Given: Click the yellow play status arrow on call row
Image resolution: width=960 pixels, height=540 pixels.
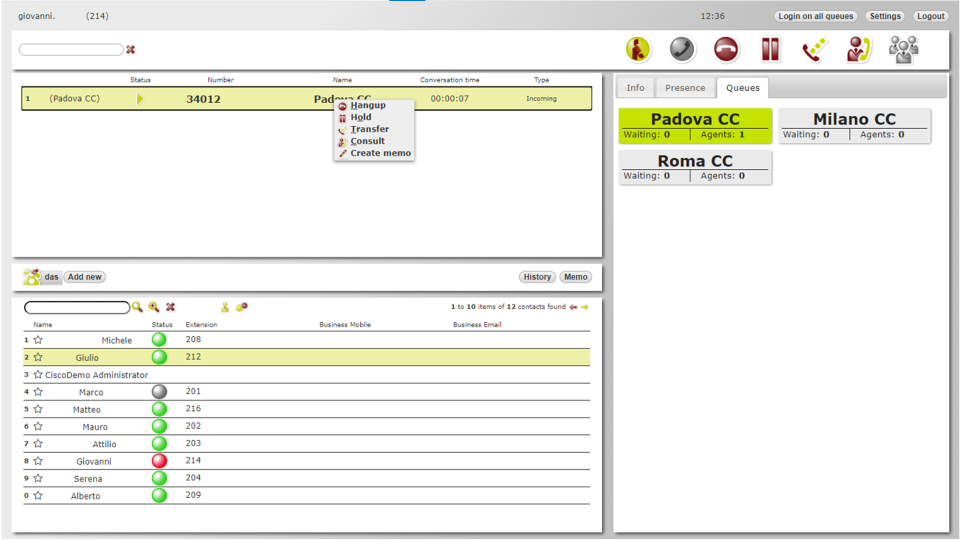Looking at the screenshot, I should click(140, 99).
